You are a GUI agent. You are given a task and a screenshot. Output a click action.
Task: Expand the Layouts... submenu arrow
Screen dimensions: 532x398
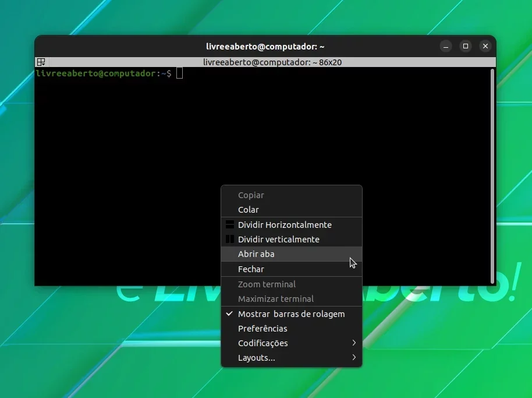point(354,357)
